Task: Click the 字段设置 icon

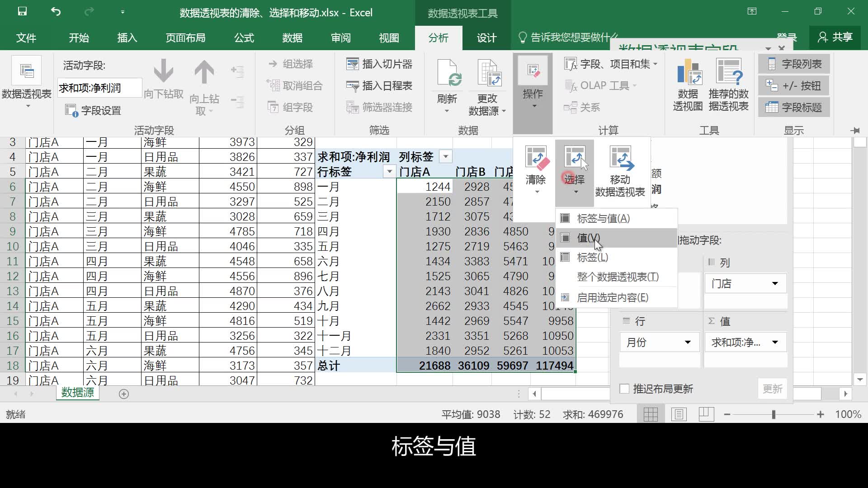Action: [x=71, y=110]
